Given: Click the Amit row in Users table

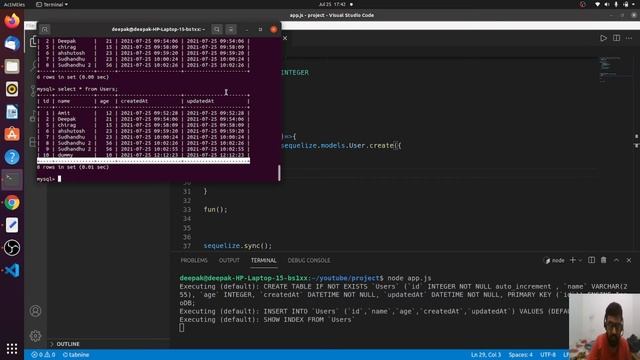Looking at the screenshot, I should click(x=143, y=113).
